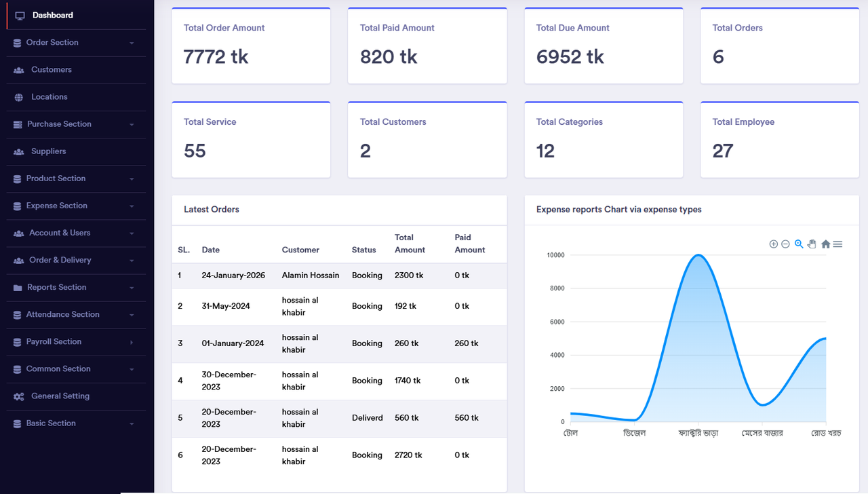This screenshot has width=868, height=494.
Task: Select the Total Orders card
Action: tap(780, 45)
